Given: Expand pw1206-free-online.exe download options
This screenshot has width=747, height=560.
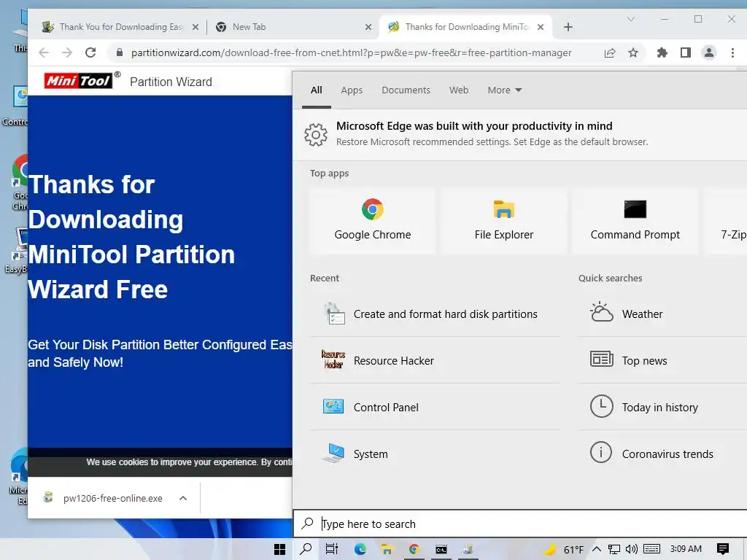Looking at the screenshot, I should click(183, 498).
